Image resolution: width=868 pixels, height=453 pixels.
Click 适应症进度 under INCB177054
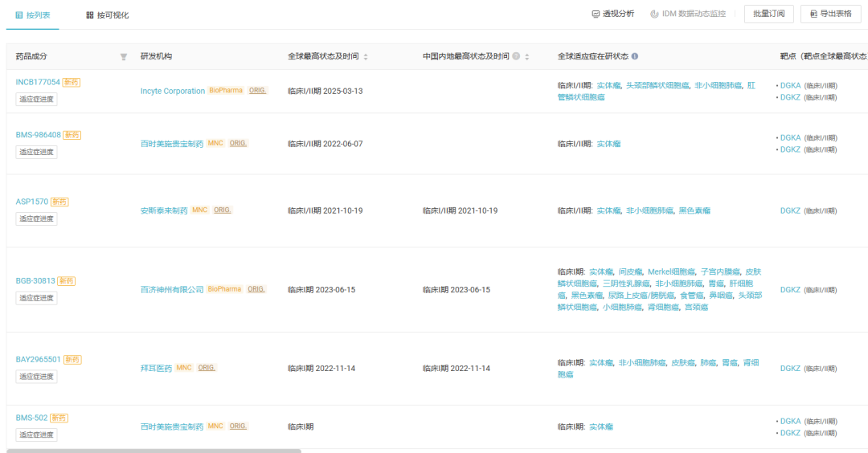(36, 99)
